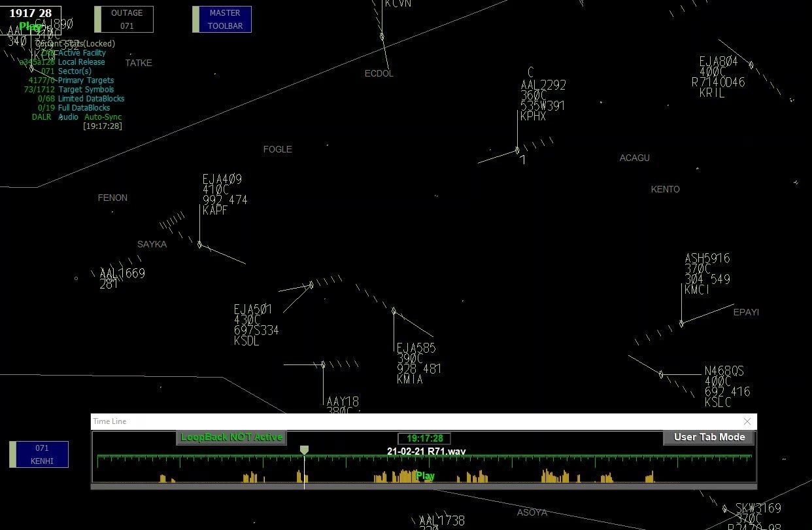Click the green Play label on the timeline
The image size is (812, 530).
click(x=425, y=476)
